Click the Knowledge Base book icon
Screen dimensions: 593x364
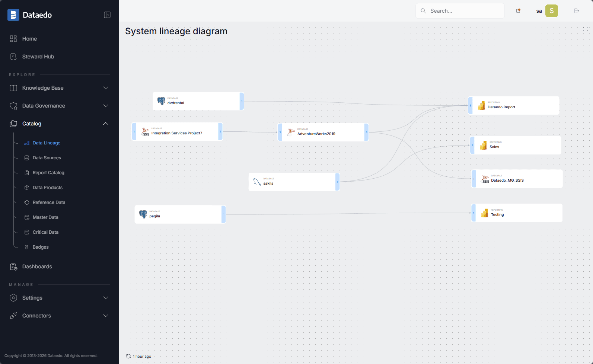(13, 88)
